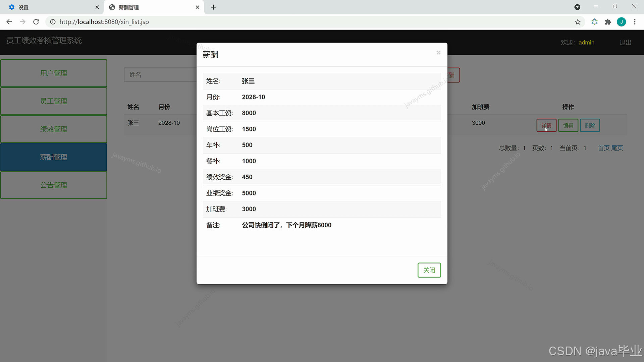Click the 删除 button for 张三
The image size is (644, 362).
[x=590, y=125]
